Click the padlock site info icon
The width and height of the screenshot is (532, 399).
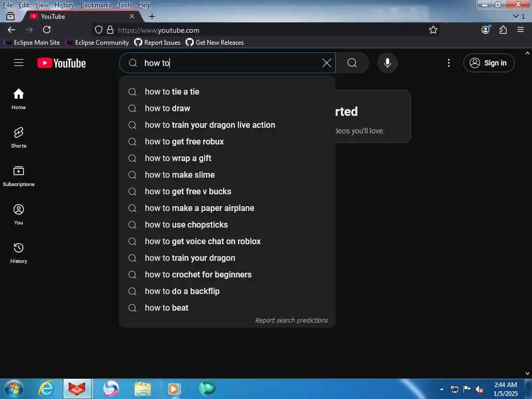point(110,30)
